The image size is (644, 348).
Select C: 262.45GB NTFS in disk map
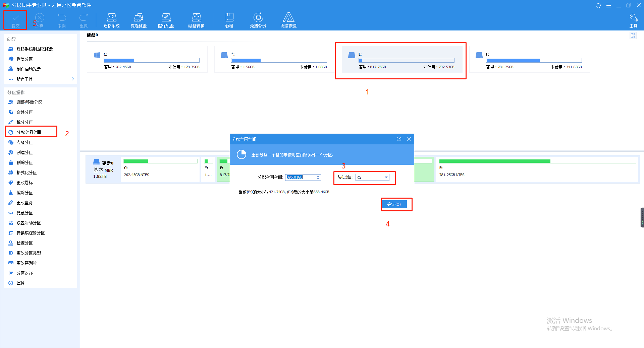point(160,169)
